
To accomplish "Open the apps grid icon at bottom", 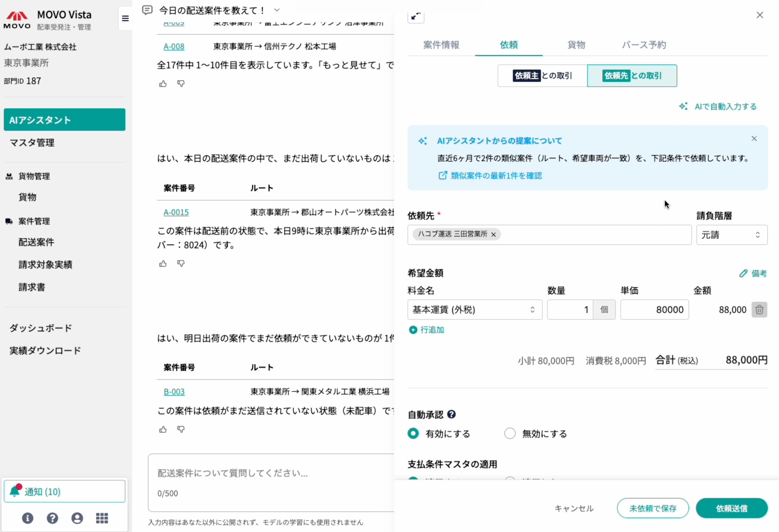I will (x=102, y=518).
